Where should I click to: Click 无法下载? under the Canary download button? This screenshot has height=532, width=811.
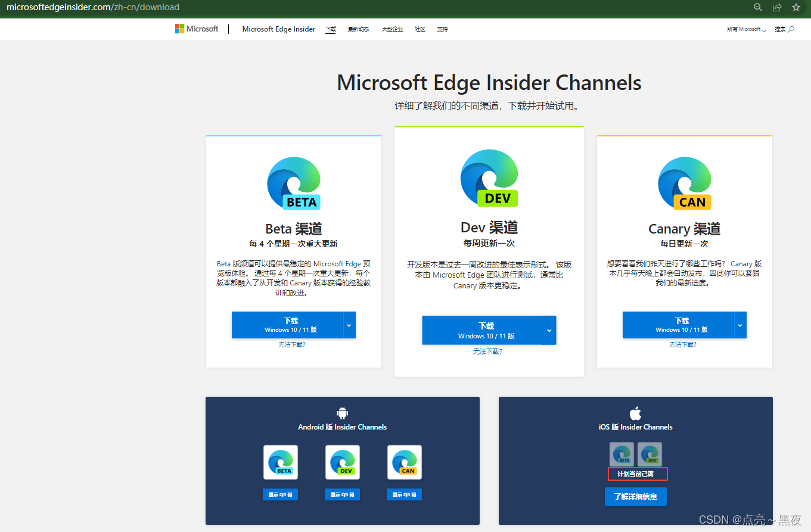coord(683,344)
